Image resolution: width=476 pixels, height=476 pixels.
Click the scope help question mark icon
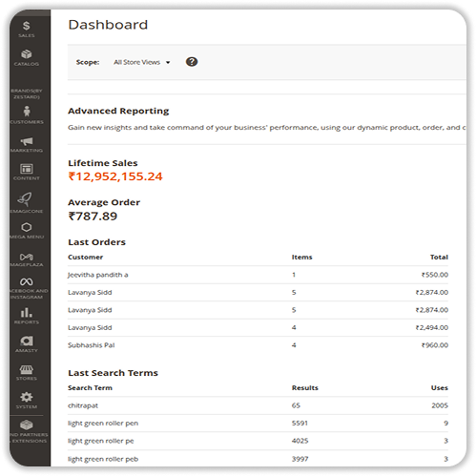point(192,62)
